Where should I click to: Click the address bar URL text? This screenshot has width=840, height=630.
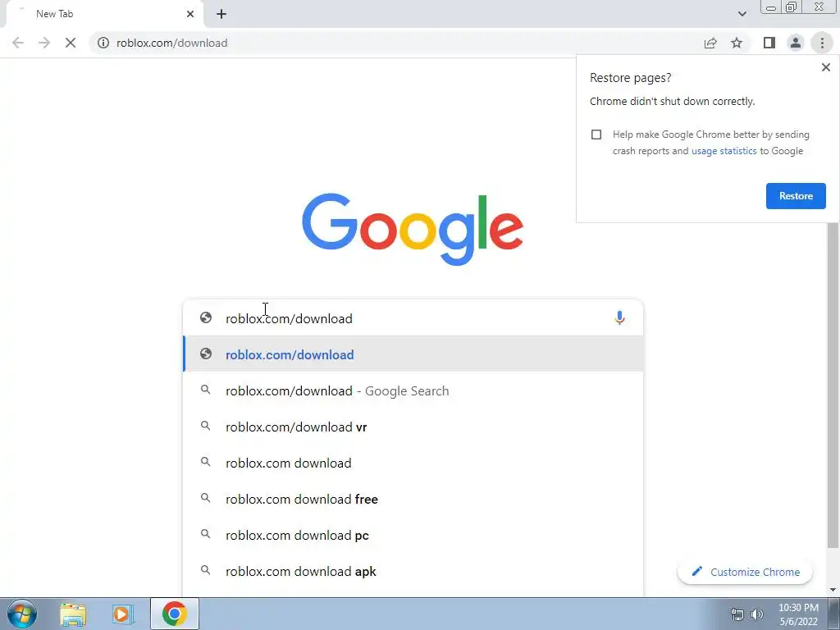click(x=172, y=43)
